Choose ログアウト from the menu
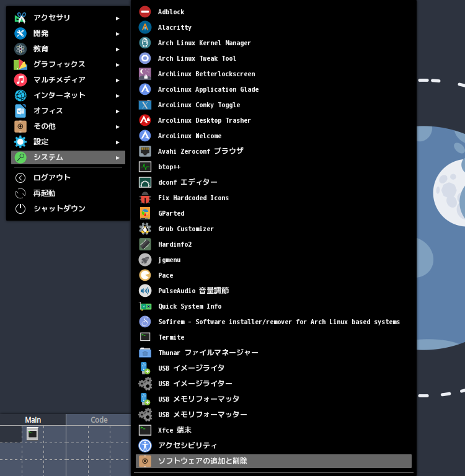 pyautogui.click(x=68, y=178)
